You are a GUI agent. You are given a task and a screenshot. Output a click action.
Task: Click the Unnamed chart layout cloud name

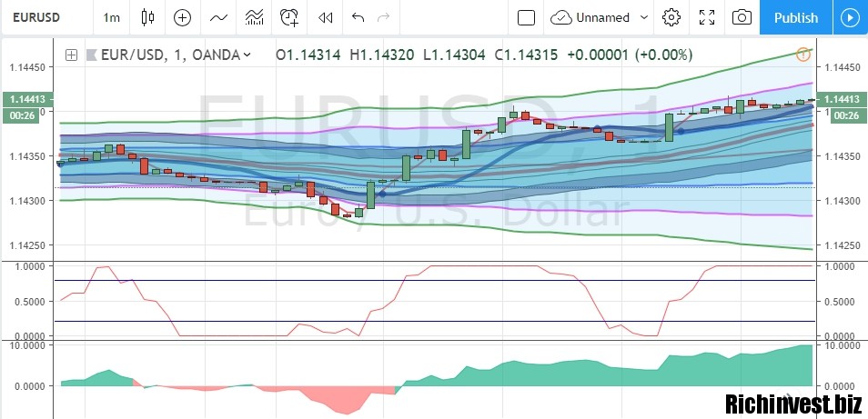click(591, 17)
